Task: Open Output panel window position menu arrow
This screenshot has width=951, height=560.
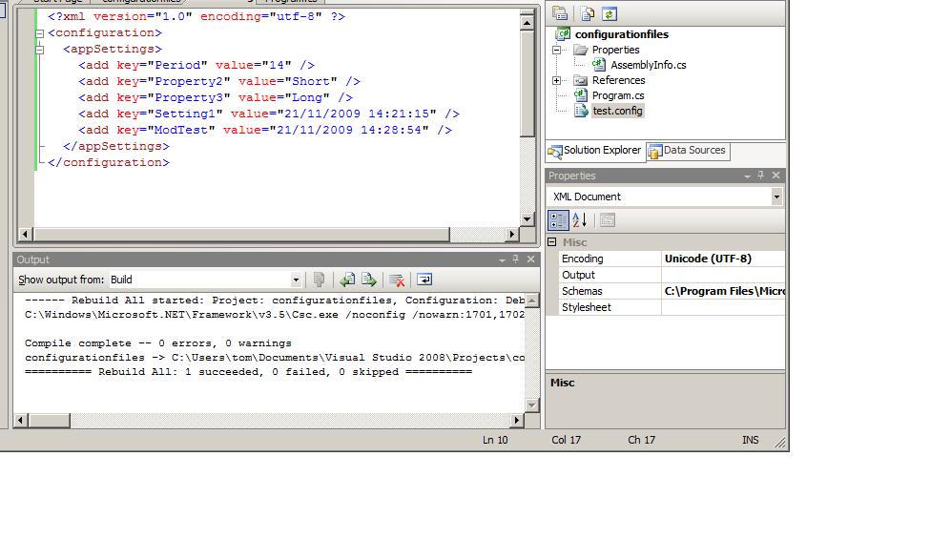Action: 502,260
